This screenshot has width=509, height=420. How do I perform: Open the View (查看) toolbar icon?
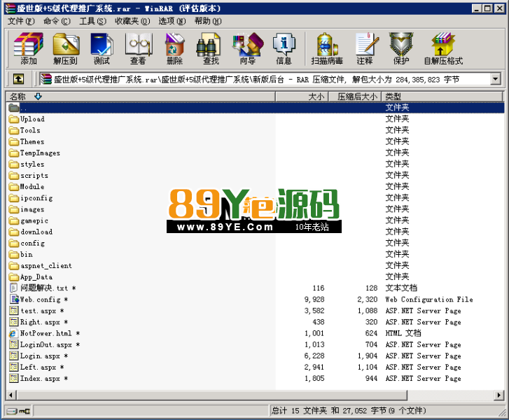tap(139, 48)
